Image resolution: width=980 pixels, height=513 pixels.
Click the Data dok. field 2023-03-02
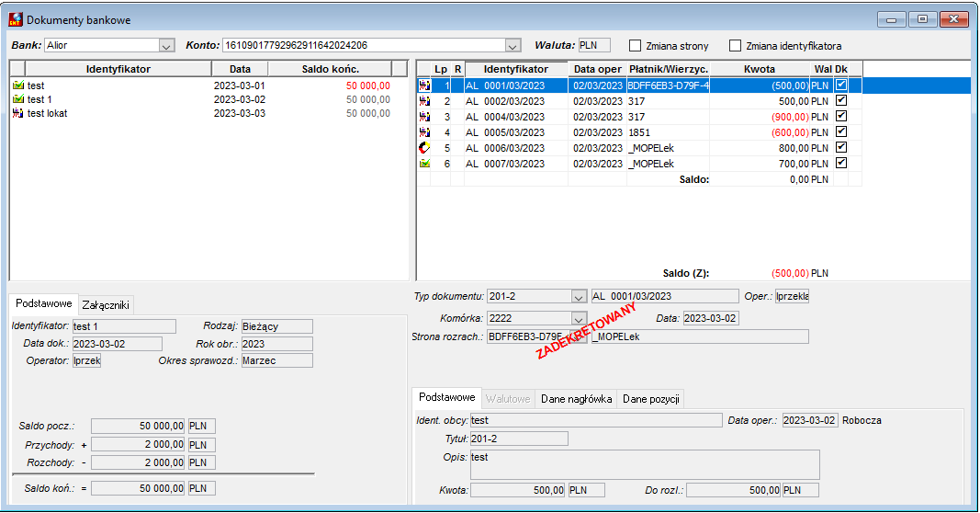tap(118, 344)
